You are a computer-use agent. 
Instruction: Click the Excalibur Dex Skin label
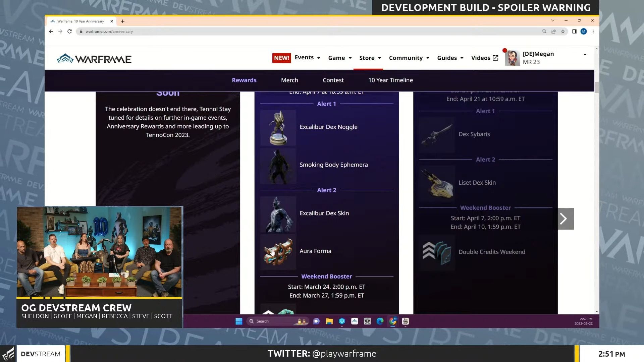(x=324, y=213)
